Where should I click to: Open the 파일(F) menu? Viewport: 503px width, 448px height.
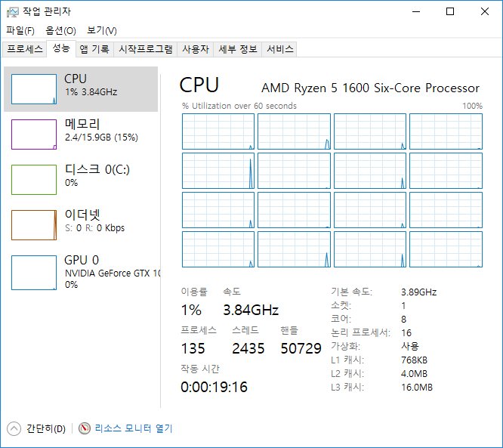click(x=20, y=31)
